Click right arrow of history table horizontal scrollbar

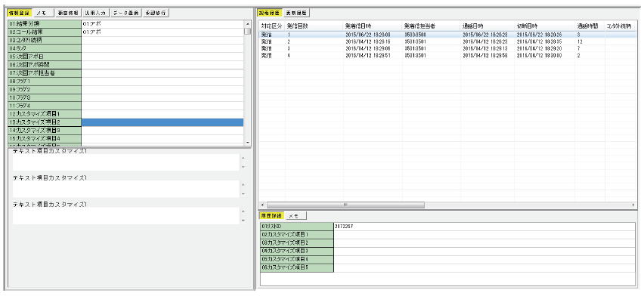tap(633, 205)
